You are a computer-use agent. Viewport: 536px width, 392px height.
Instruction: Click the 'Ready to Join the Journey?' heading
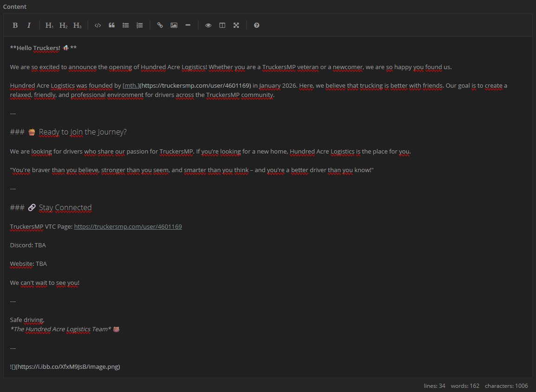[x=83, y=132]
